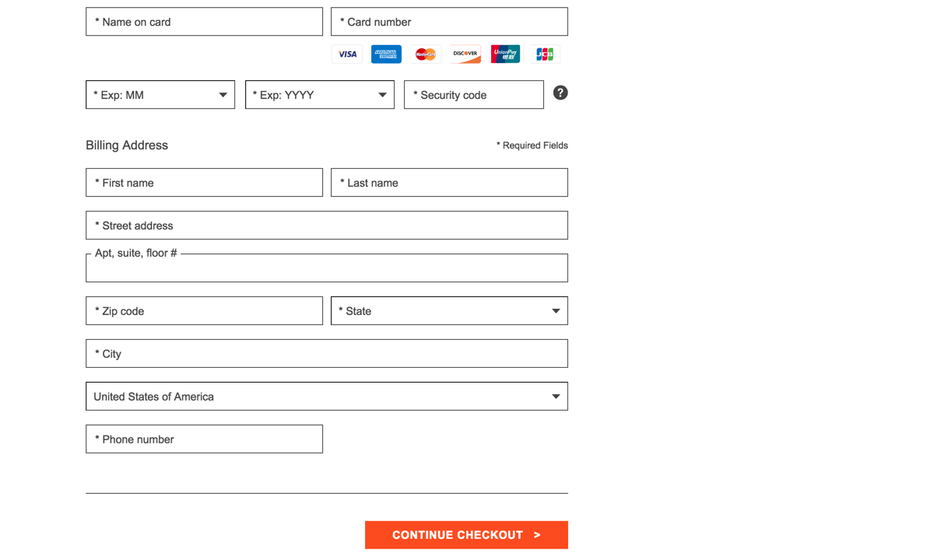Click the Street address field

(327, 226)
